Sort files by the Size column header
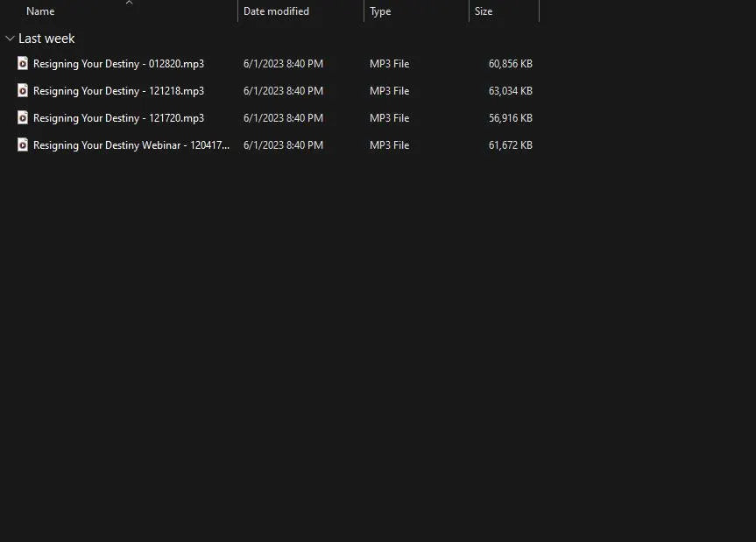This screenshot has width=756, height=542. (x=484, y=11)
